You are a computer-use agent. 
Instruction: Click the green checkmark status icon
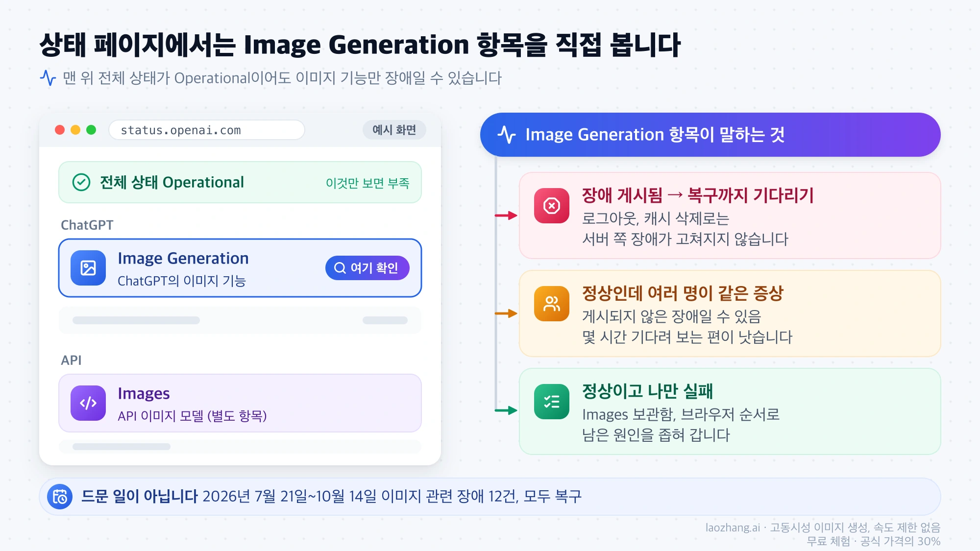(81, 182)
